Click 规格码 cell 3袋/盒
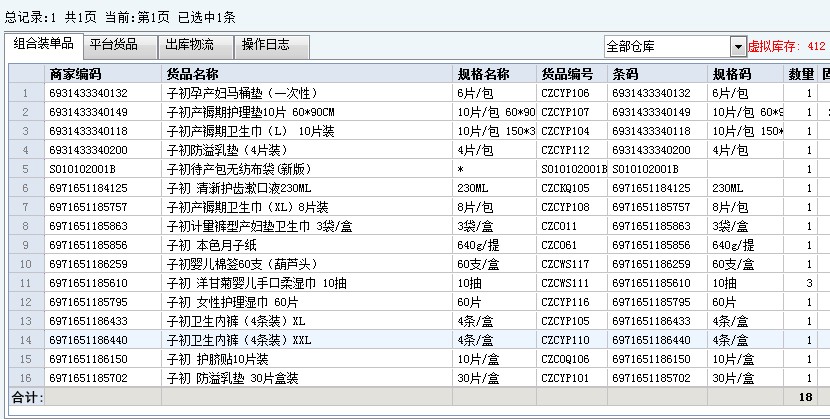The image size is (830, 419). coord(745,226)
